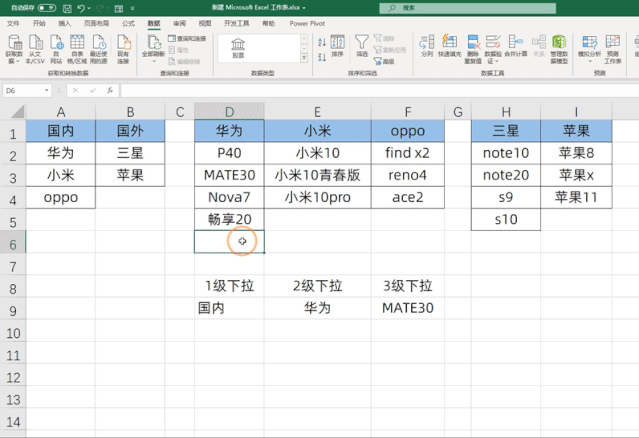Image resolution: width=639 pixels, height=438 pixels.
Task: Click the Select All corner triangle
Action: [17, 111]
